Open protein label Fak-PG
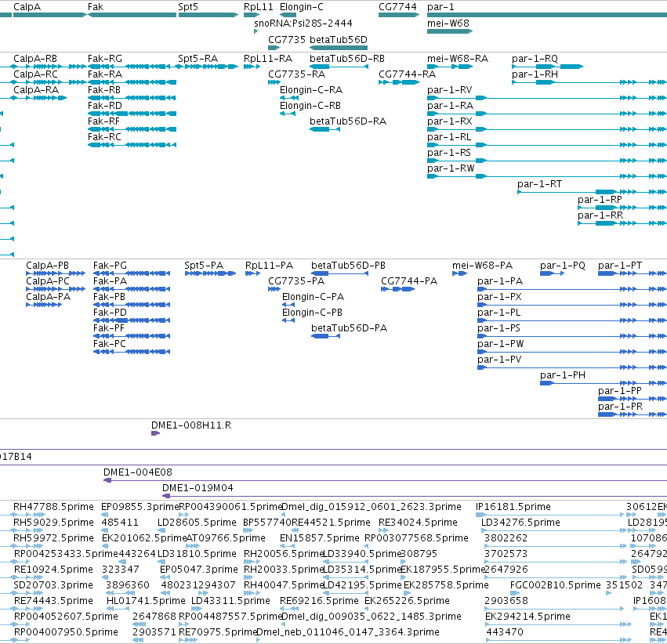 coord(110,266)
